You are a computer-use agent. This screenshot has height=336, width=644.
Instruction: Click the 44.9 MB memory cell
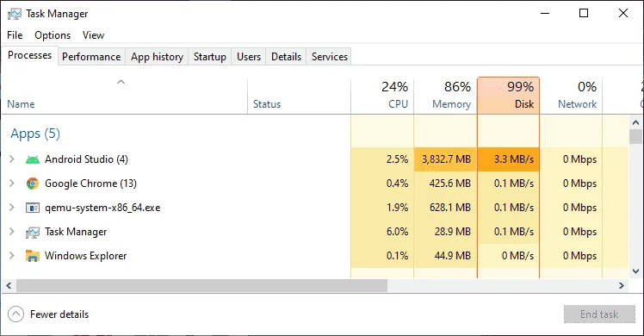click(x=445, y=256)
